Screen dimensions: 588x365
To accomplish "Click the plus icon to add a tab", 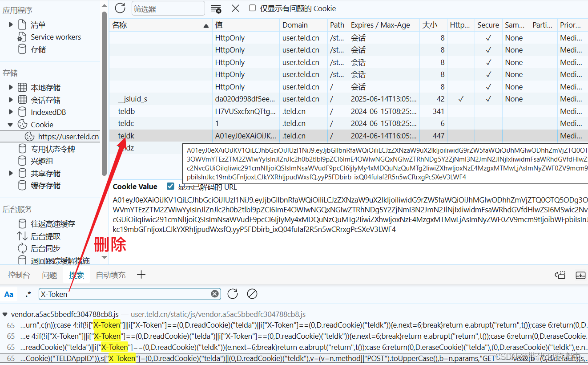I will coord(141,275).
